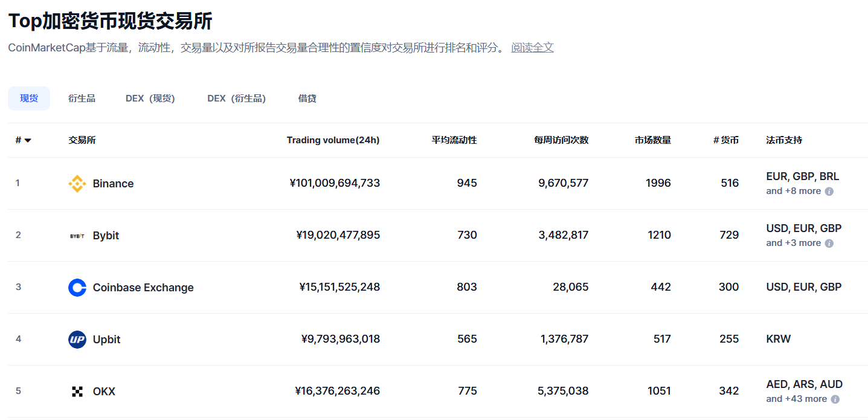Open the 阅读全文 link

pyautogui.click(x=532, y=48)
